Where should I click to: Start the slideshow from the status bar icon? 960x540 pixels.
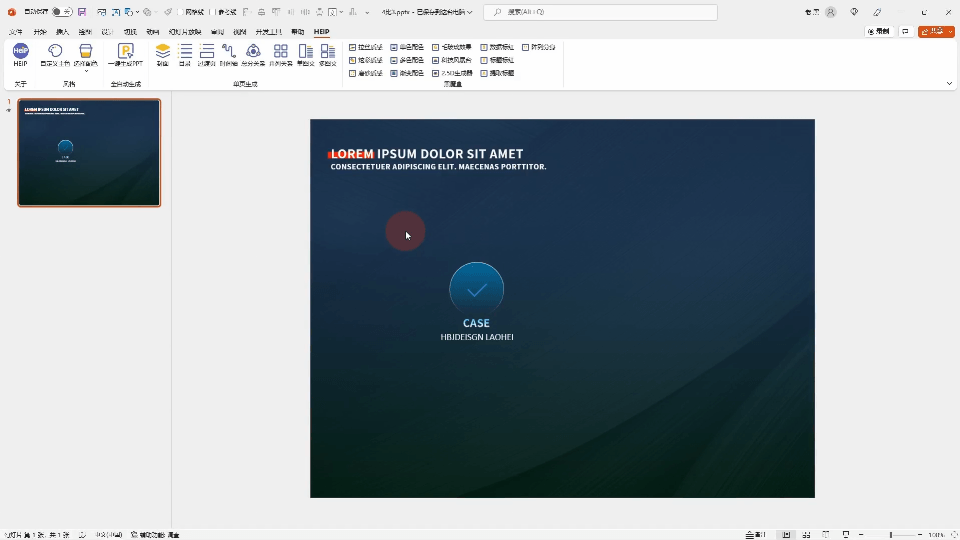846,534
